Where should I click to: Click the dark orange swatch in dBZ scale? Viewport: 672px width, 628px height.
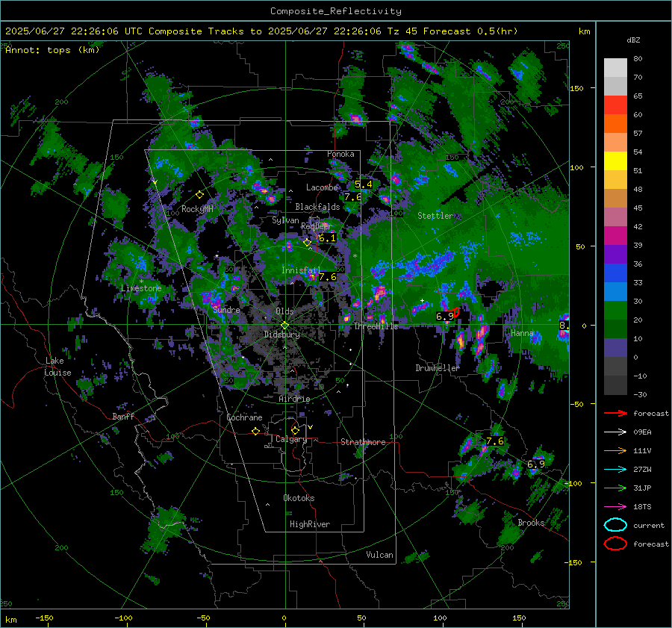pos(615,124)
